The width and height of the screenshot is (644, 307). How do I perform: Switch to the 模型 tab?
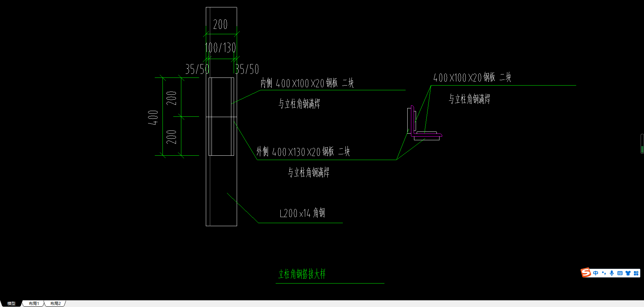point(11,303)
